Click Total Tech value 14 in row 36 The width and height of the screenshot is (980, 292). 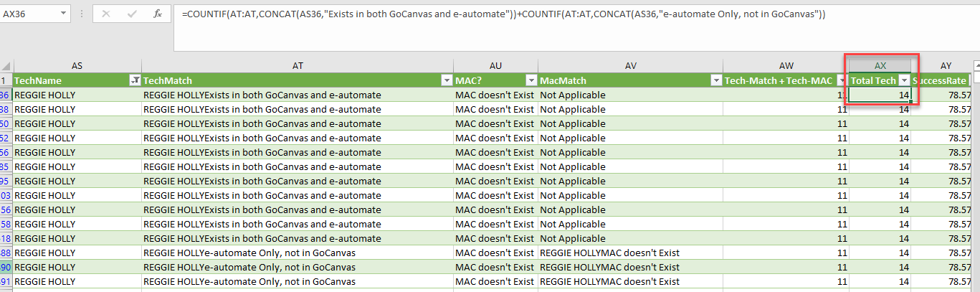pos(880,95)
